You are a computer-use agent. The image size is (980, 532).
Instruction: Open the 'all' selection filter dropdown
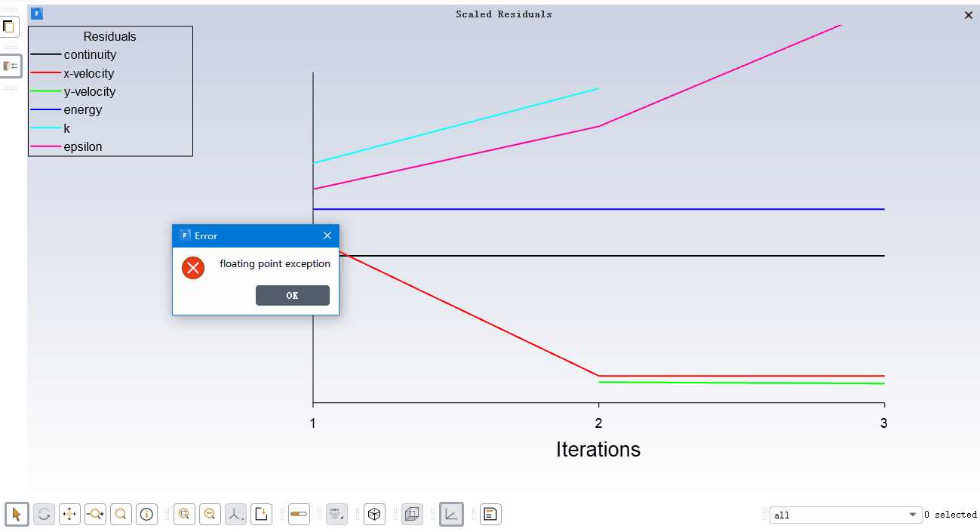click(846, 515)
